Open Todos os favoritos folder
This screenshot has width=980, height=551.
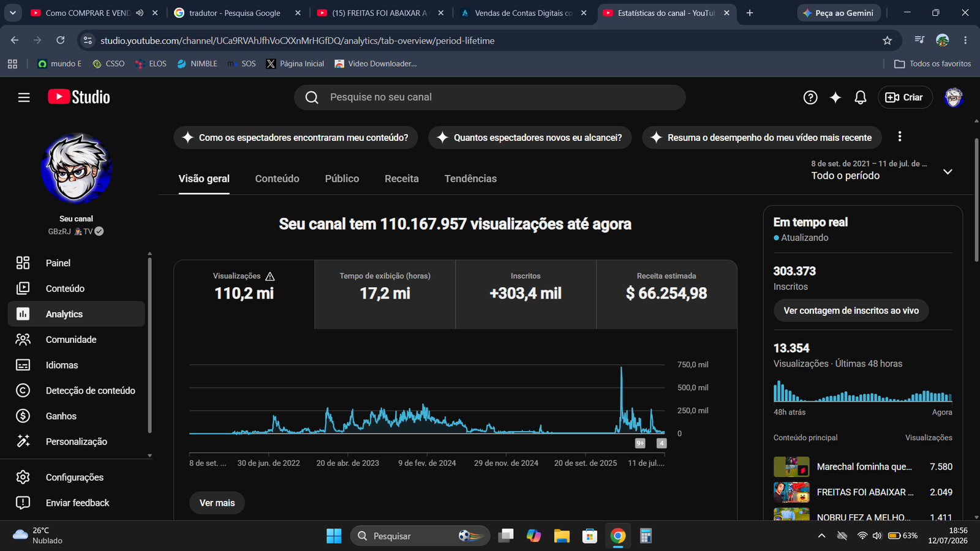point(933,64)
